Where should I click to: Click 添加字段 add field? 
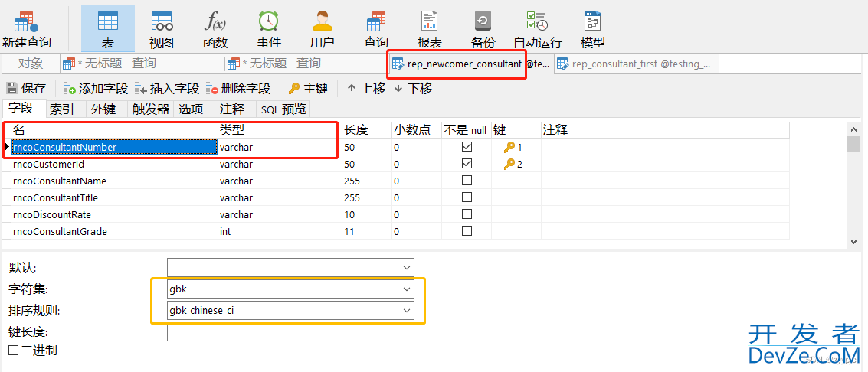point(95,89)
